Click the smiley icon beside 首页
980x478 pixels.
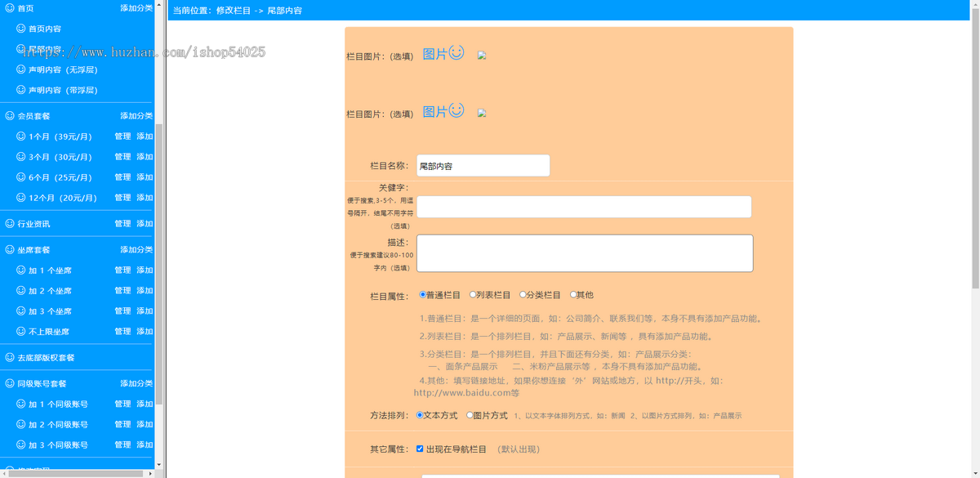[x=10, y=8]
